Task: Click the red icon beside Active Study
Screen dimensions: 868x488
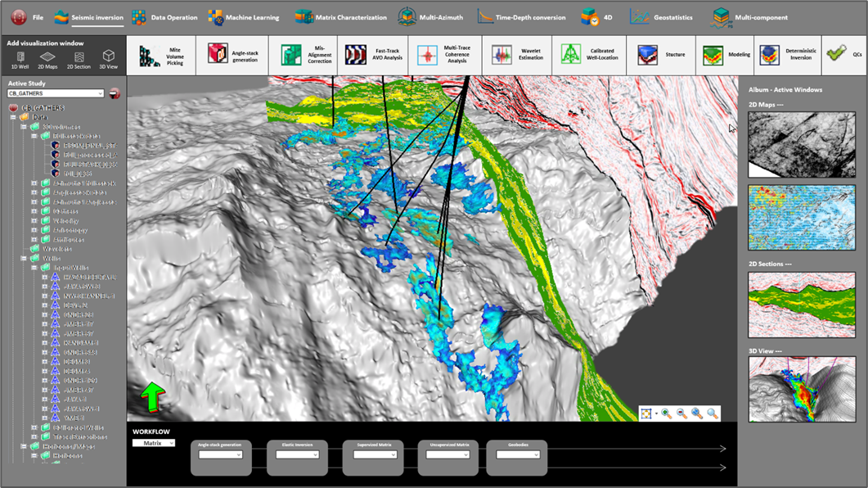Action: [115, 93]
